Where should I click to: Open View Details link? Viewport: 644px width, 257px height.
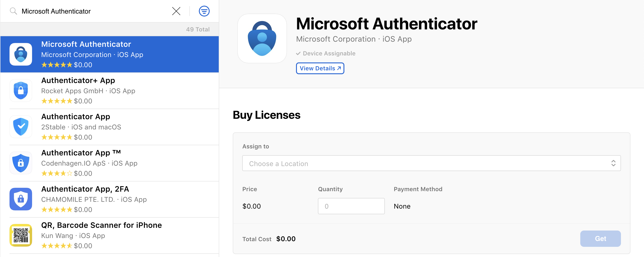(x=320, y=68)
